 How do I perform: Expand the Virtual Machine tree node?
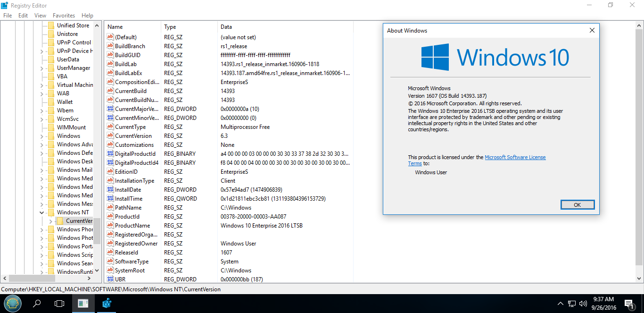click(x=41, y=85)
